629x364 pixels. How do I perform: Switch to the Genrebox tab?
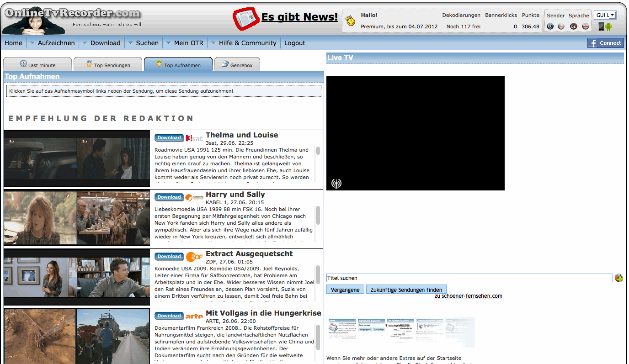point(237,64)
